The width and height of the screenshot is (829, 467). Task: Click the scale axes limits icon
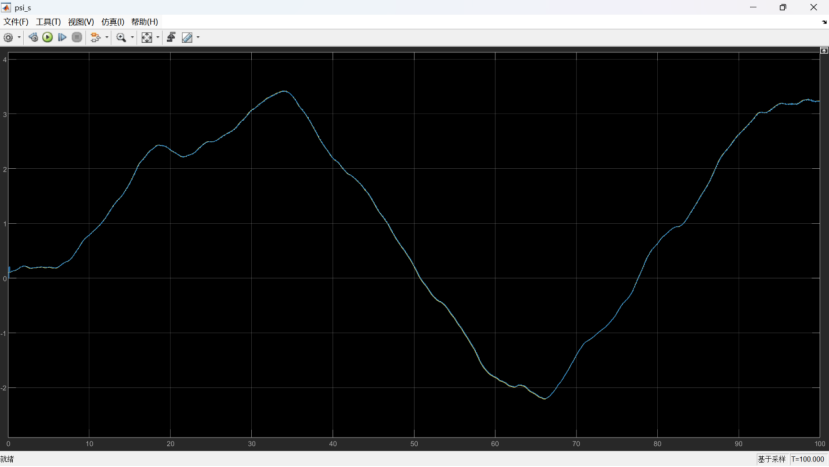(147, 37)
